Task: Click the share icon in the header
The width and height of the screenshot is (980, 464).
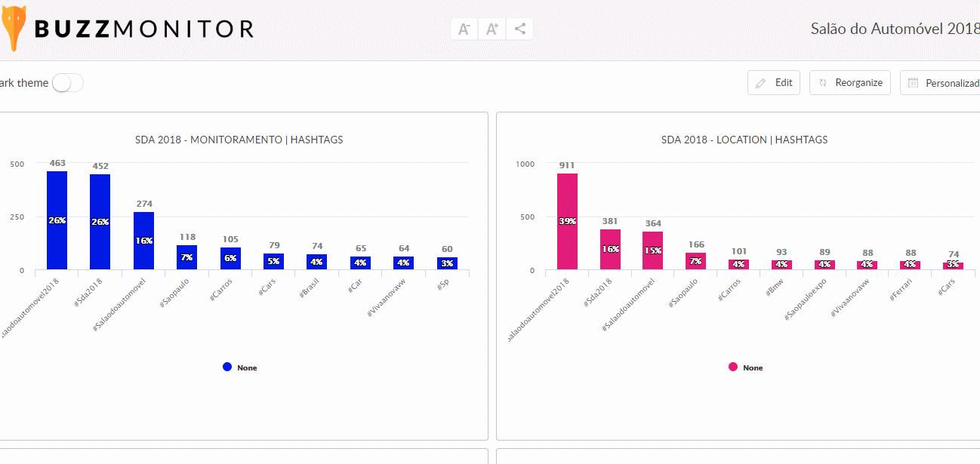Action: pyautogui.click(x=520, y=29)
